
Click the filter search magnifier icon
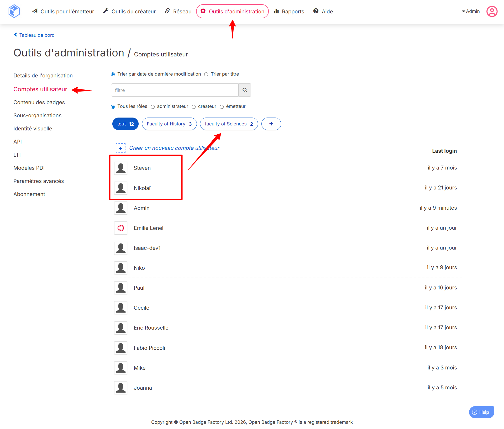click(x=245, y=90)
